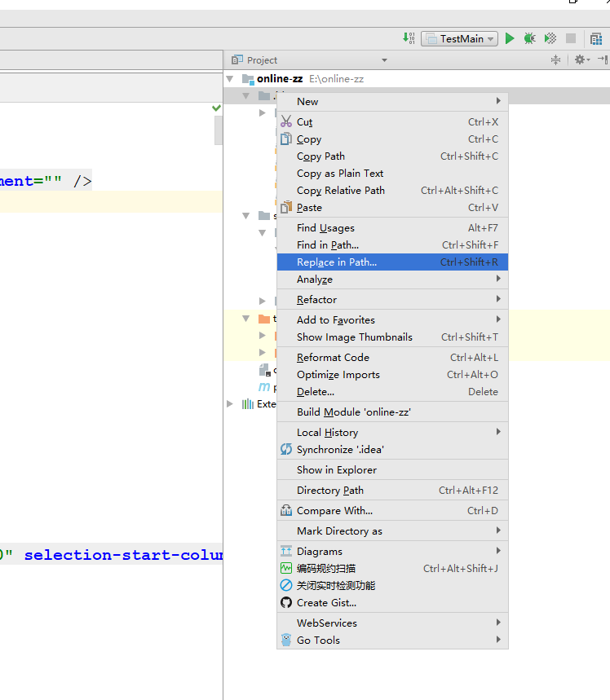
Task: Select Show Image Thumbnails
Action: 392,337
